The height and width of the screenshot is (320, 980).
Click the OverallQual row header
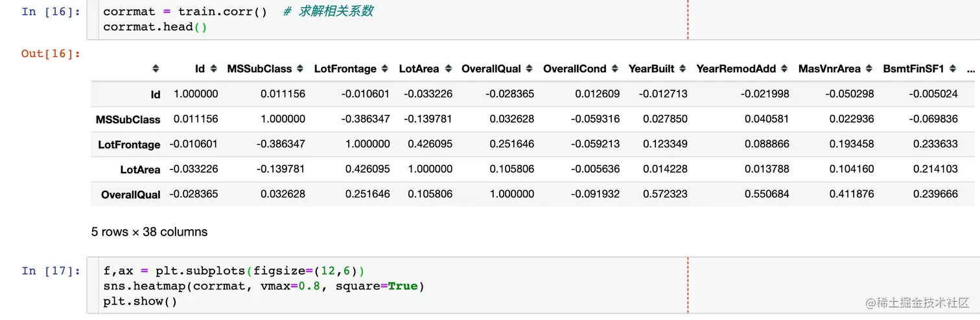131,195
